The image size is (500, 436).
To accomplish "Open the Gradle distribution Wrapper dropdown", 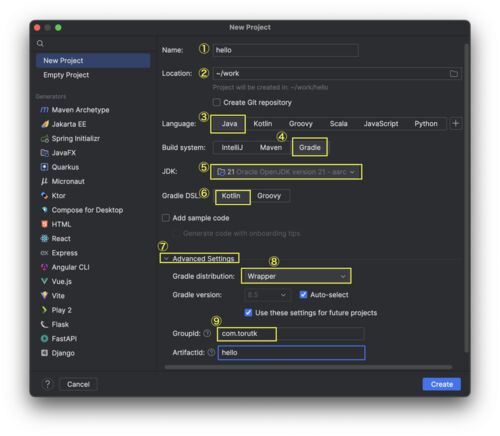I will [x=296, y=276].
